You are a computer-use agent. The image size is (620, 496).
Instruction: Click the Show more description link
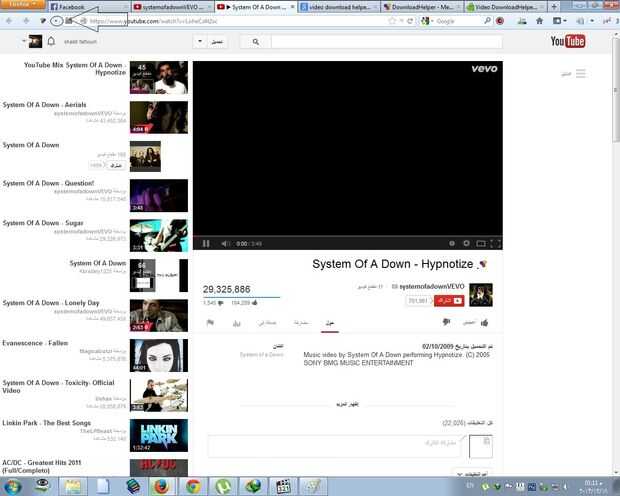coord(347,404)
